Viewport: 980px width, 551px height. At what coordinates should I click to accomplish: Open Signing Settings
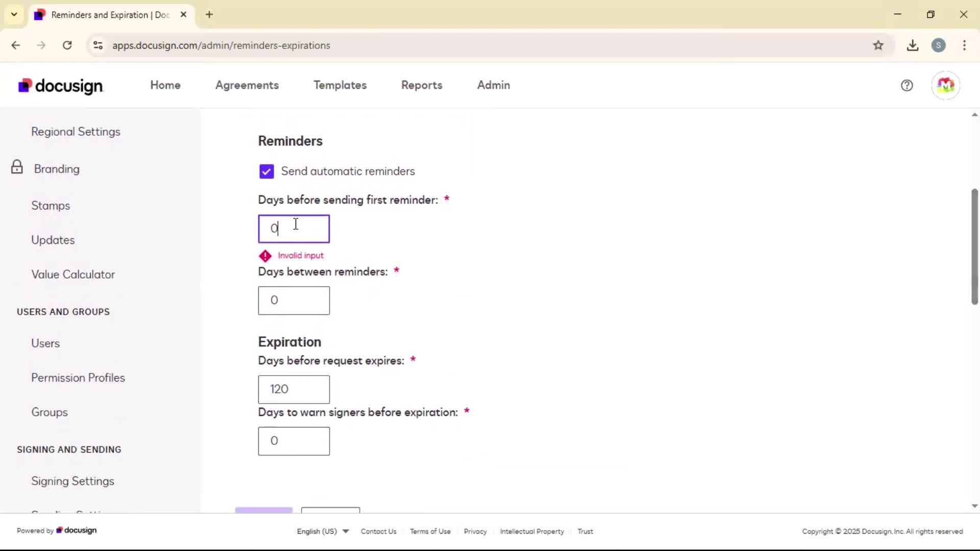click(x=72, y=481)
